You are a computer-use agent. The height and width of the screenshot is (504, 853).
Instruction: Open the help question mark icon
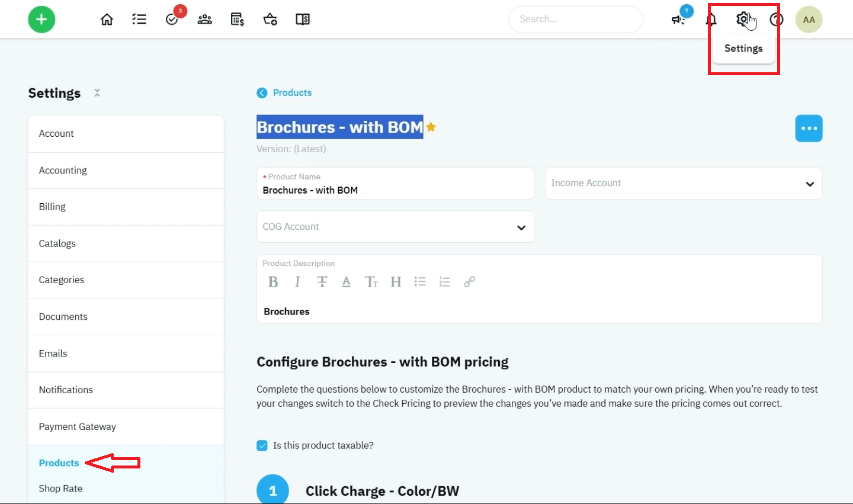click(x=777, y=20)
